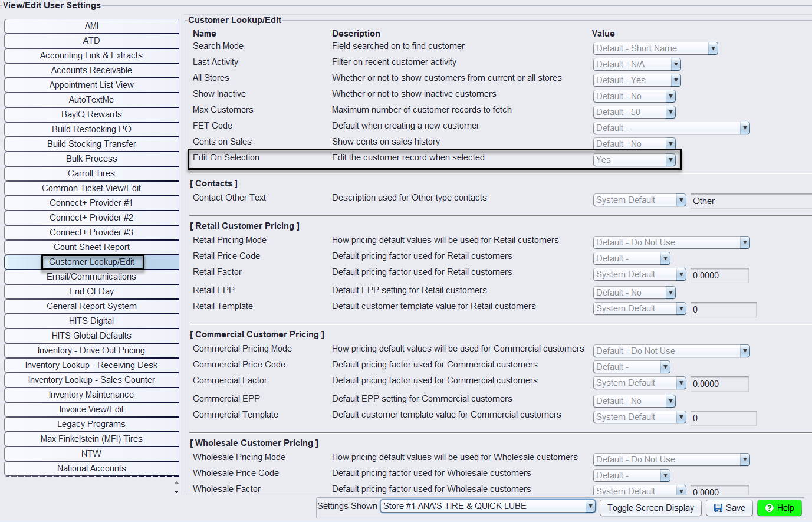Screen dimensions: 812x522
Task: Click the Contact Other Text input field
Action: coord(750,201)
